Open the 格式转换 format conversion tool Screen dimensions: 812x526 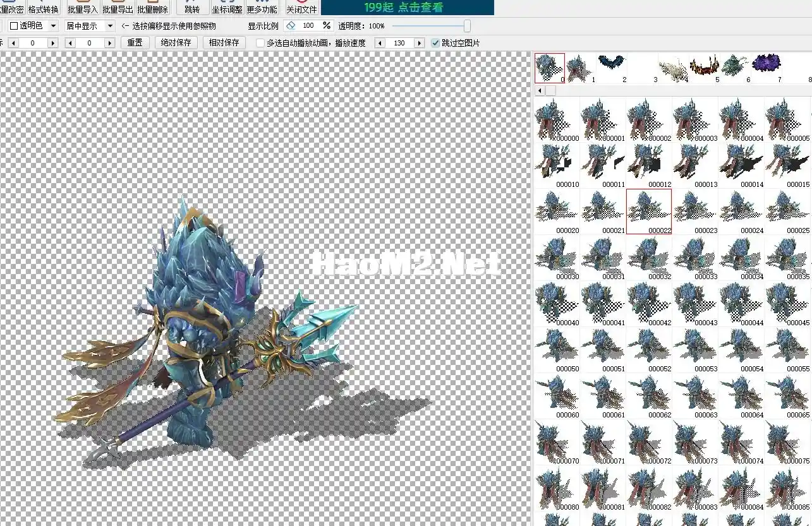[43, 8]
